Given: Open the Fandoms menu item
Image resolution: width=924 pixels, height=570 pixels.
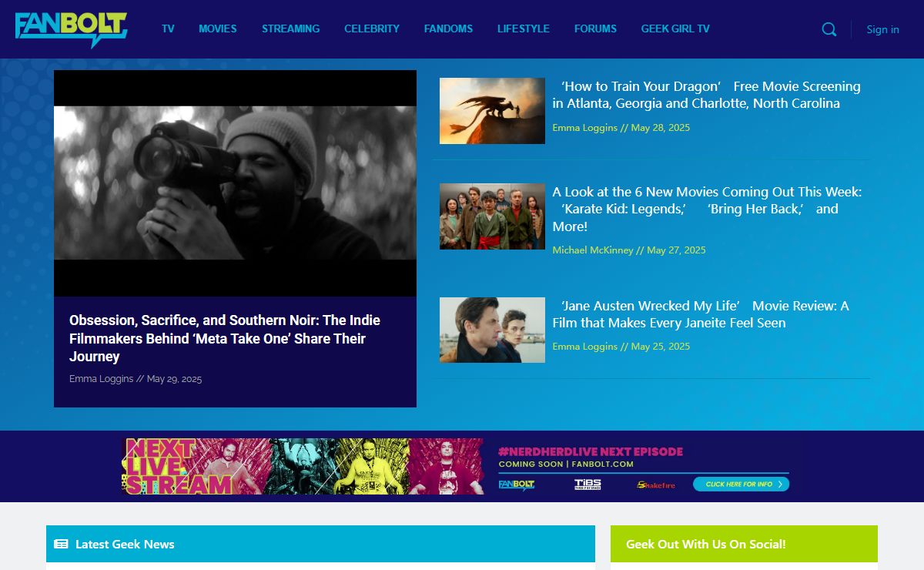Looking at the screenshot, I should coord(448,28).
